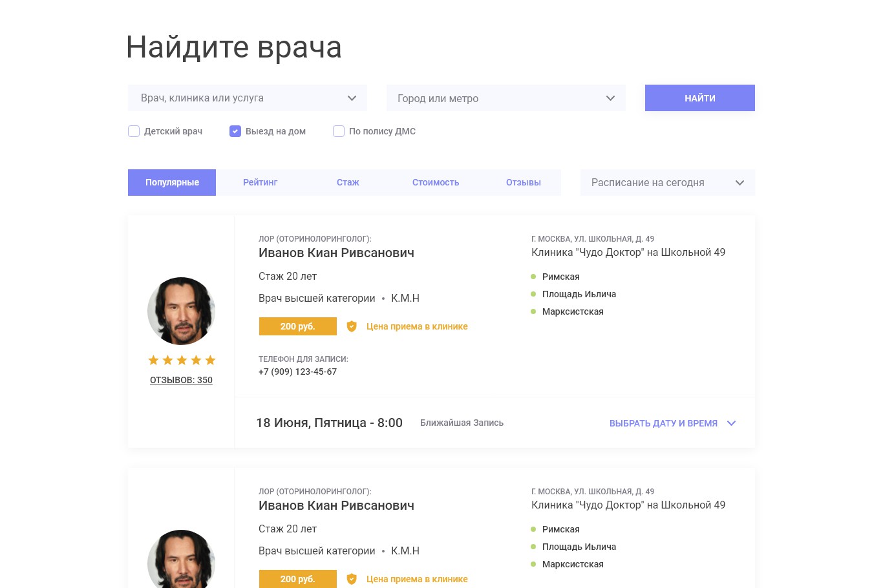Switch to the Отзывы sort tab
This screenshot has width=883, height=588.
524,183
